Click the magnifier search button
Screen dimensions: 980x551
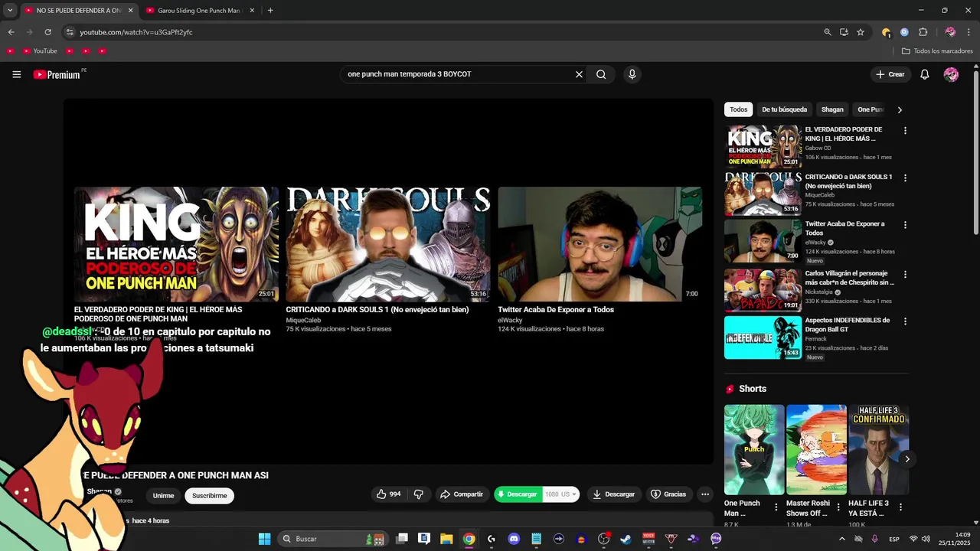tap(601, 74)
